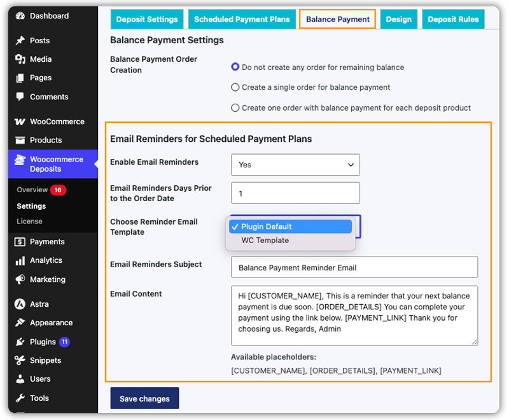Click the Media library icon

[x=20, y=59]
